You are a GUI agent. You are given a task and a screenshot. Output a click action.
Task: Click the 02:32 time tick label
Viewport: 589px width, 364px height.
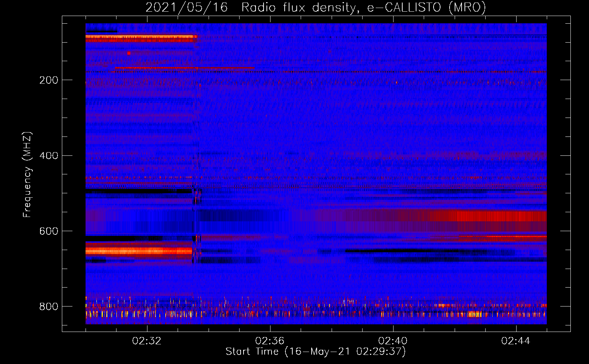(x=147, y=341)
